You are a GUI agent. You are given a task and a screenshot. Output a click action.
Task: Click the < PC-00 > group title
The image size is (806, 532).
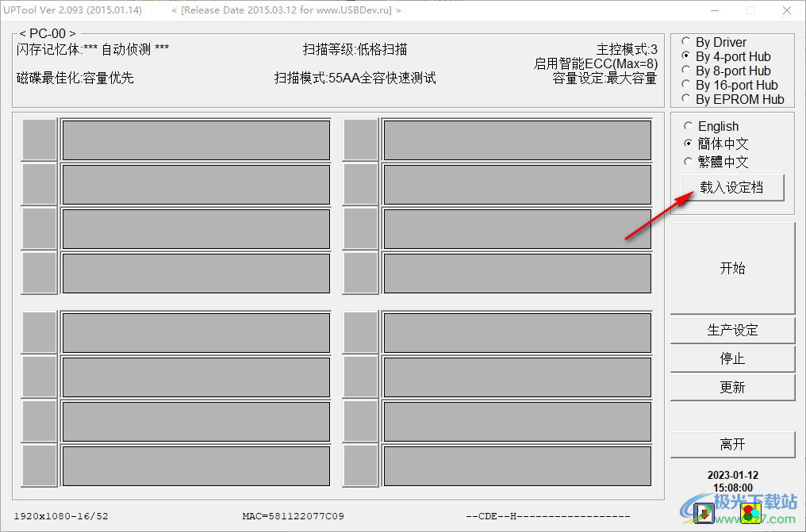(x=48, y=34)
